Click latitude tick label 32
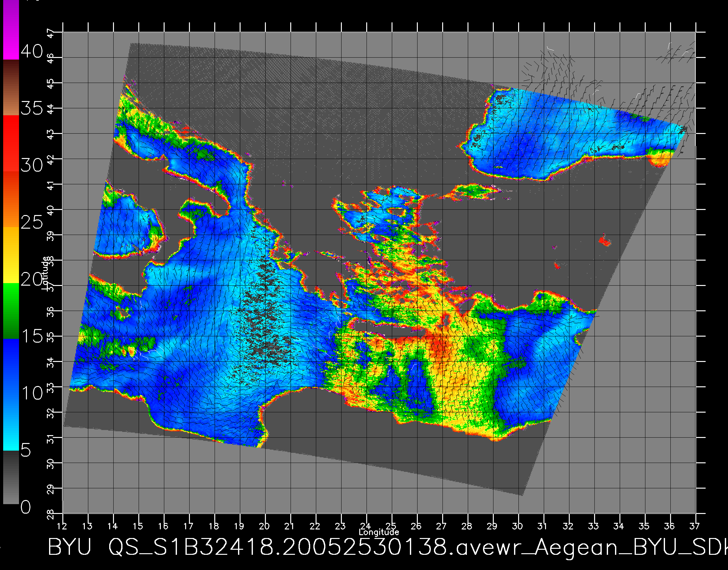Image resolution: width=728 pixels, height=570 pixels. coord(50,414)
